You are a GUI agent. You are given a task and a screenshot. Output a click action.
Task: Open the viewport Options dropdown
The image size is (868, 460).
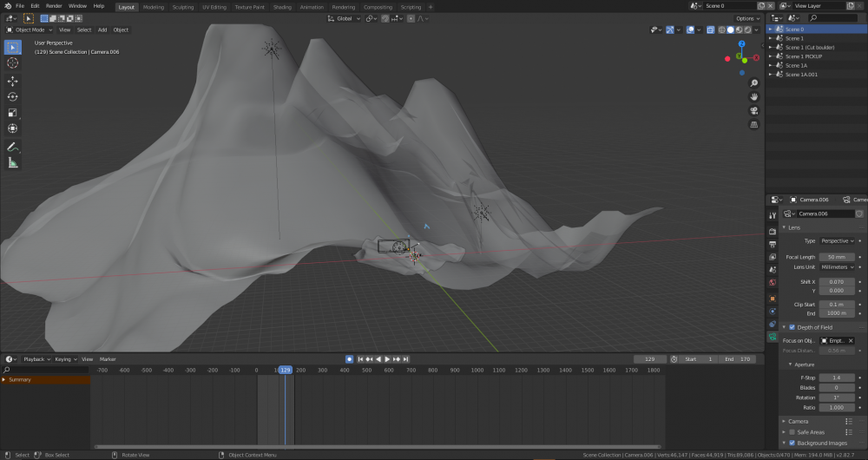coord(747,19)
